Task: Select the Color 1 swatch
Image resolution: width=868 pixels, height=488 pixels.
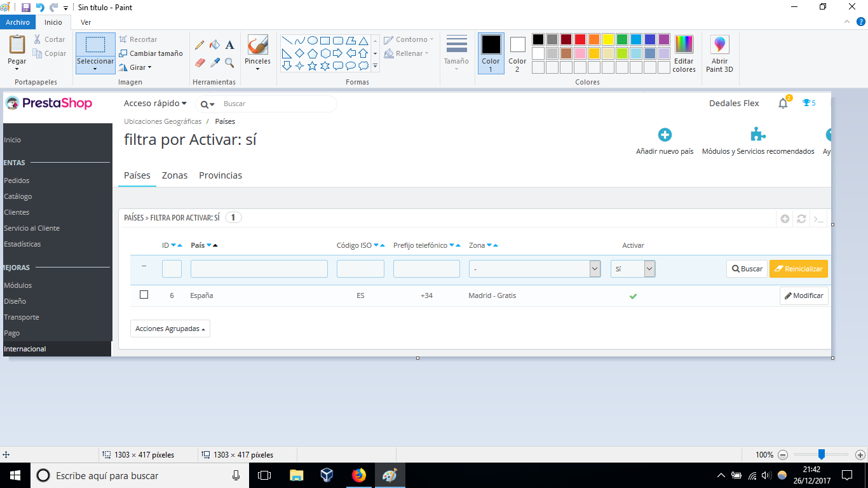Action: (491, 53)
